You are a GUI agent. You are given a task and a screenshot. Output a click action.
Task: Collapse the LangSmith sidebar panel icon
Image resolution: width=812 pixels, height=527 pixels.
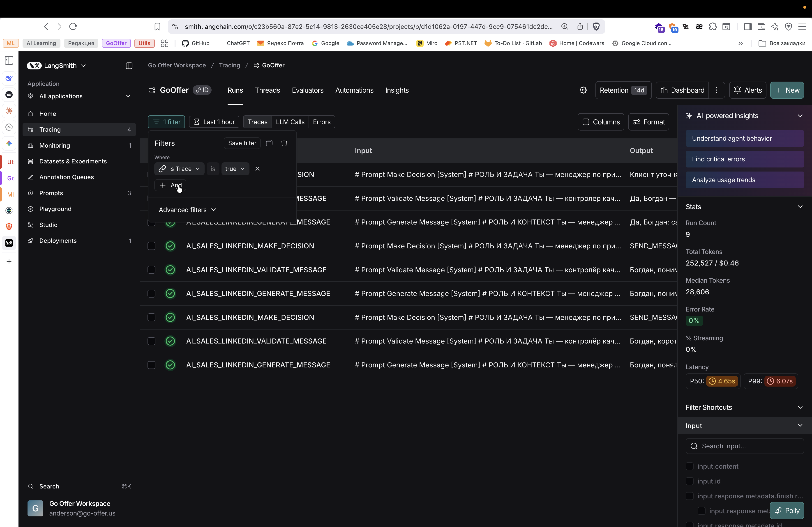[x=129, y=66]
